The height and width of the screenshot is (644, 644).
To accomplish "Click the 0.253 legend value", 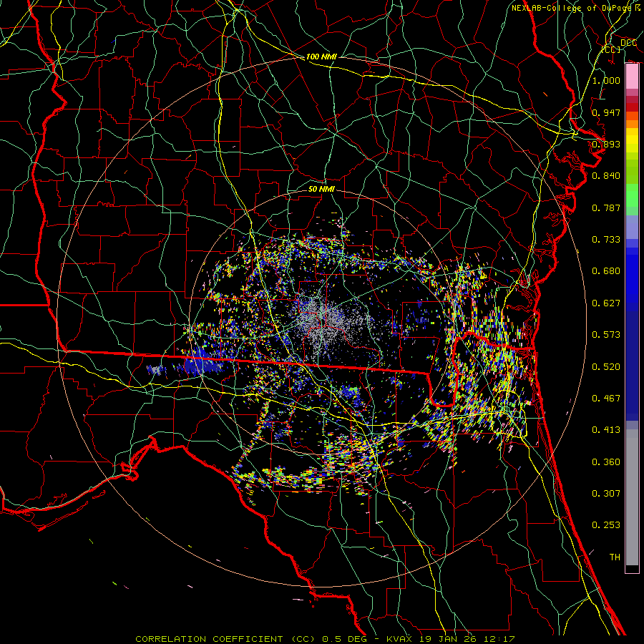I will click(x=606, y=525).
